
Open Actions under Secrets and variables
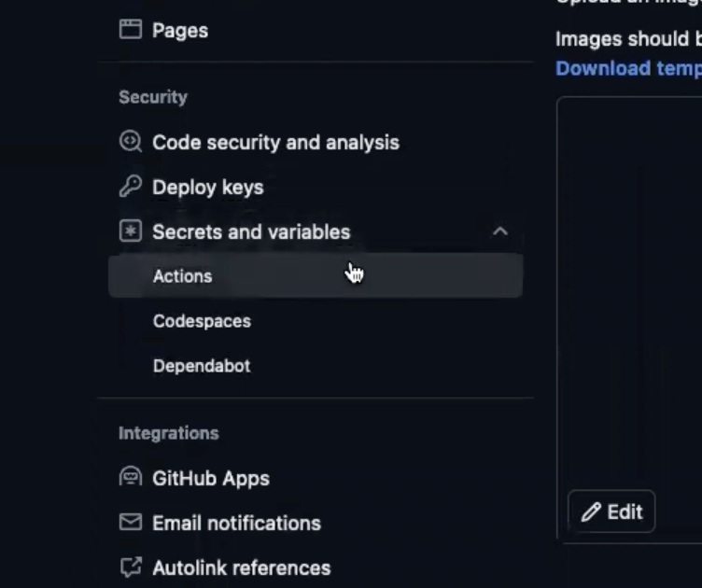coord(316,275)
